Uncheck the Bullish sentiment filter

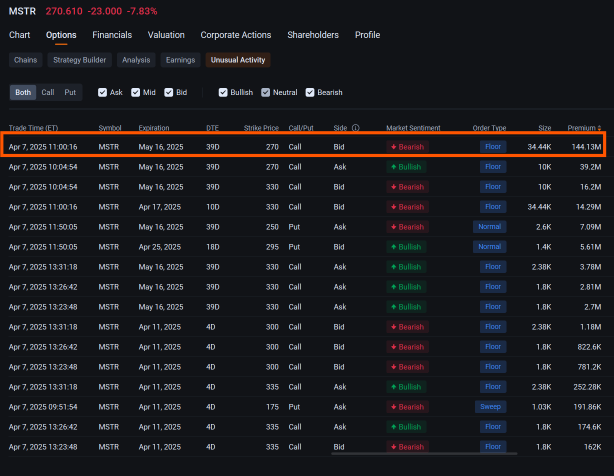pyautogui.click(x=223, y=92)
